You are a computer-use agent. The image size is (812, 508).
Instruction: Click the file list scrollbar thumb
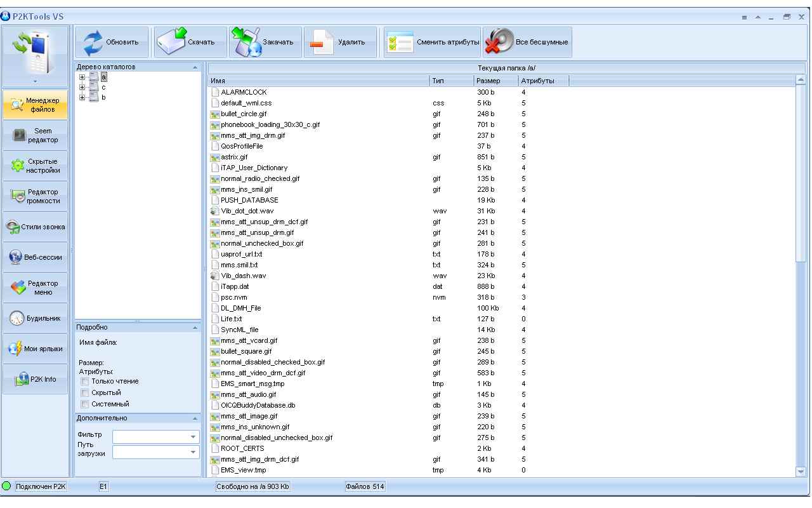pyautogui.click(x=801, y=173)
